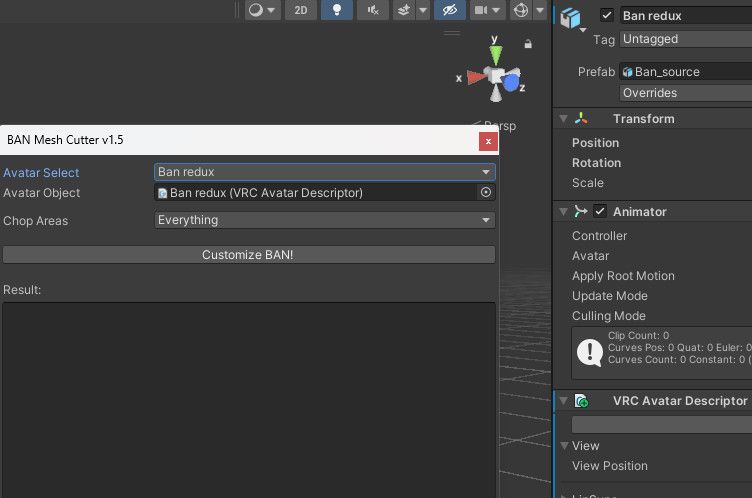This screenshot has height=498, width=752.
Task: Click the center cube of the orientation gizmo
Action: tap(496, 76)
